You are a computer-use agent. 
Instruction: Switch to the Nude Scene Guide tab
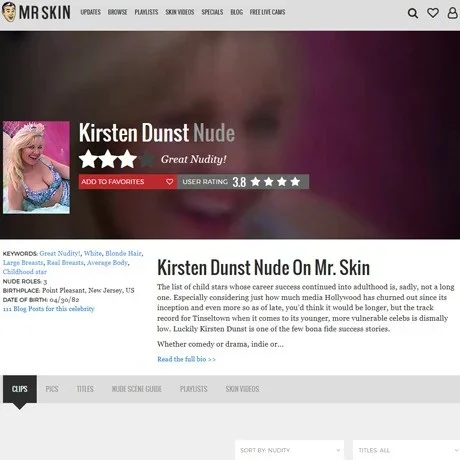[x=137, y=389]
